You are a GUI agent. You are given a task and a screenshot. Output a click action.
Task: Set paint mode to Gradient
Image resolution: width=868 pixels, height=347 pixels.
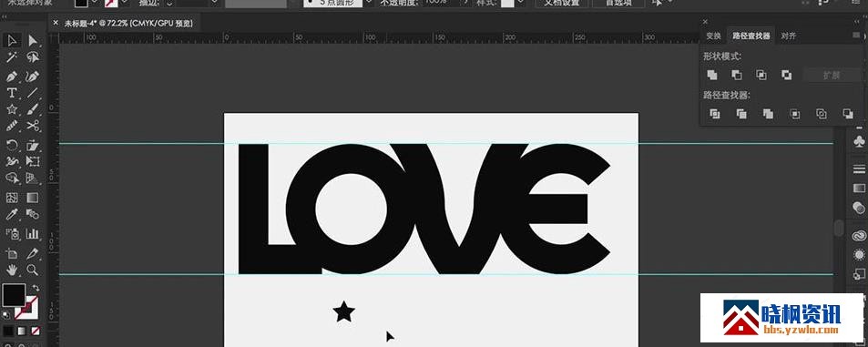click(22, 331)
